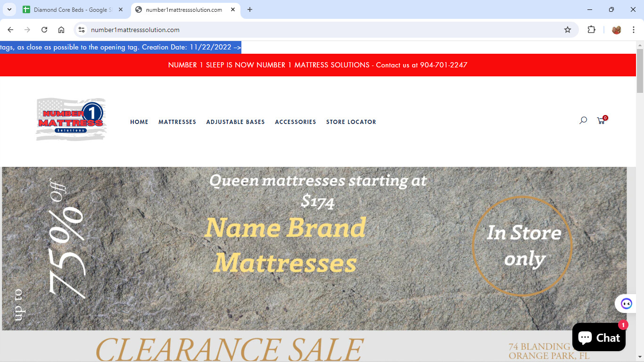This screenshot has width=644, height=362.
Task: Click the address bar URL field
Action: coord(325,30)
